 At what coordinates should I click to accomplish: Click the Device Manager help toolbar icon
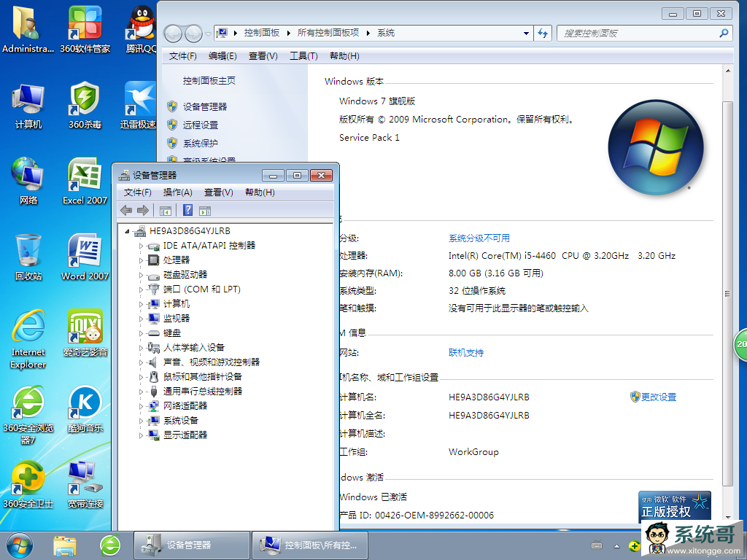point(187,210)
